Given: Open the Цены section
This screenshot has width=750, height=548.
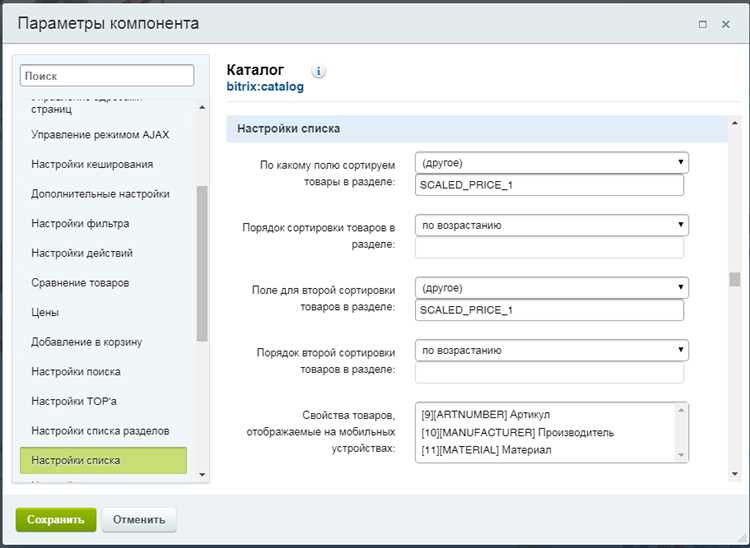Looking at the screenshot, I should pyautogui.click(x=45, y=313).
